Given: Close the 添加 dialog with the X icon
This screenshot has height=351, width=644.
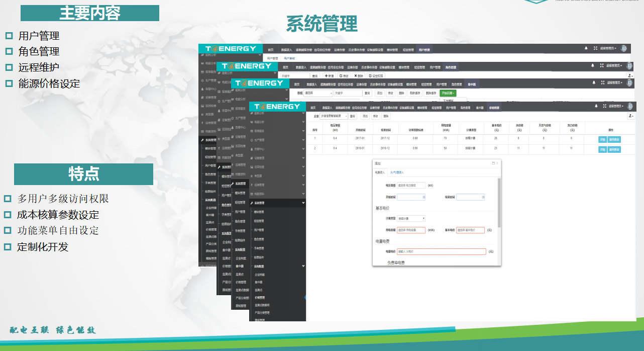Looking at the screenshot, I should point(497,163).
